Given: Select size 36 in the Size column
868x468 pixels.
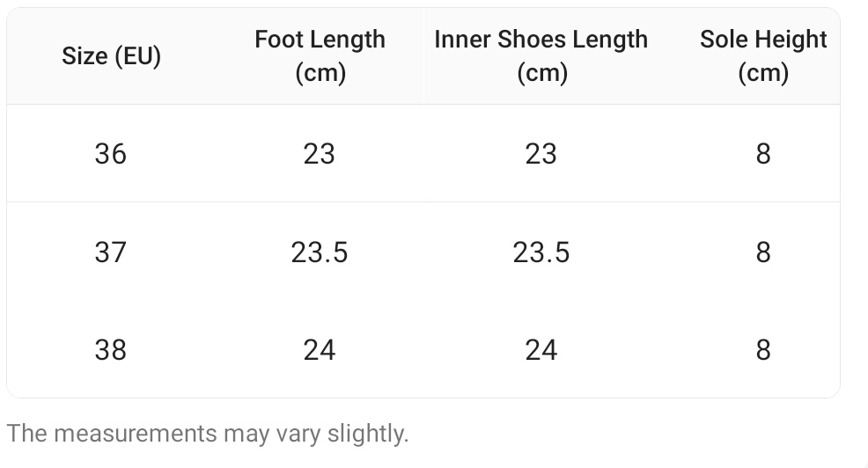Looking at the screenshot, I should [111, 154].
